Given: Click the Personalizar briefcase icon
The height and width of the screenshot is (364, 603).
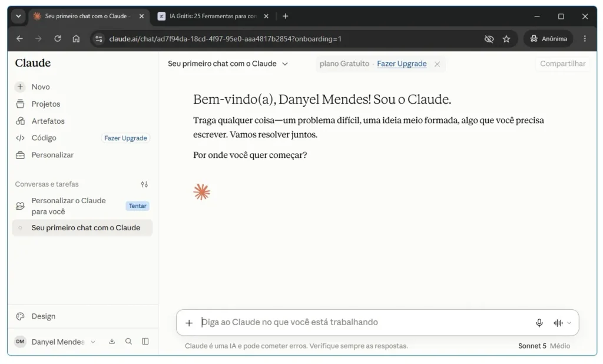Looking at the screenshot, I should tap(20, 155).
